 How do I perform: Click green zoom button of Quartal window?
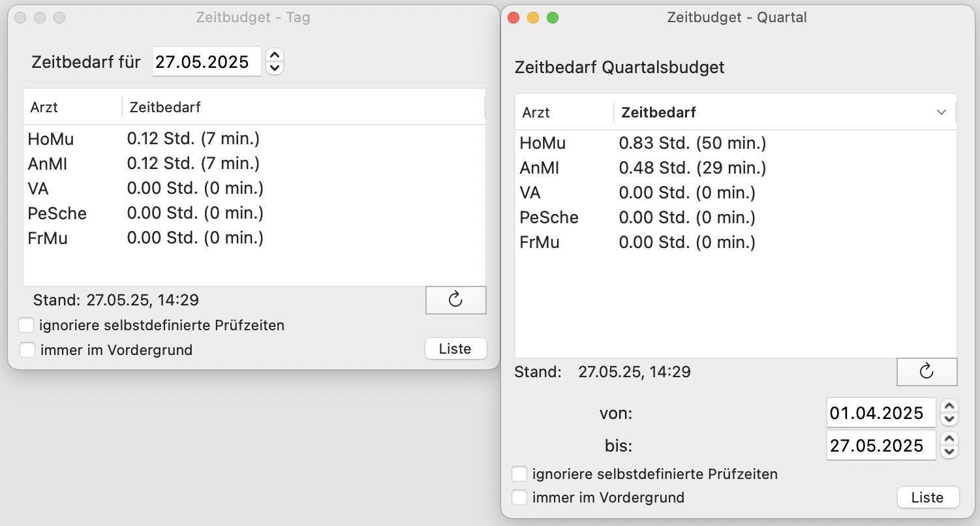553,18
